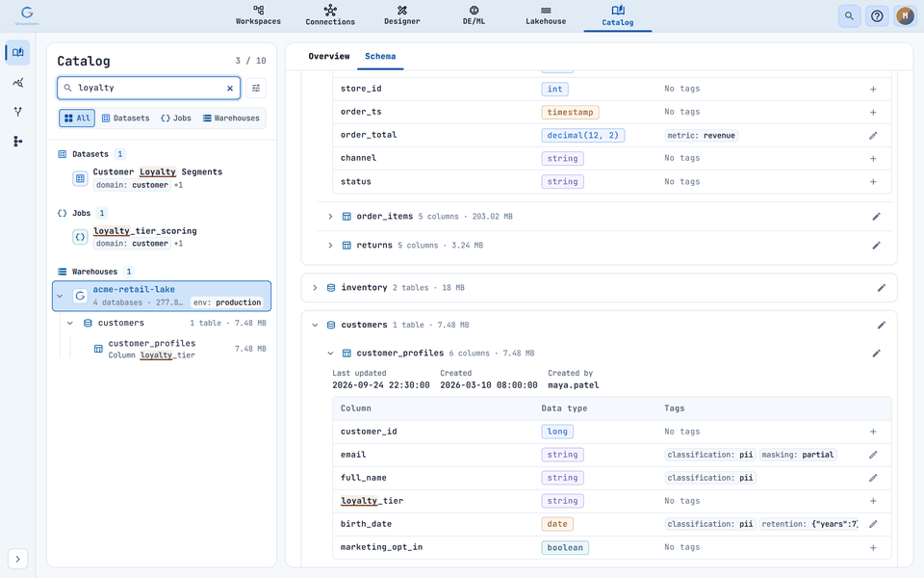The width and height of the screenshot is (924, 578).
Task: Expand the returns table
Action: (330, 246)
